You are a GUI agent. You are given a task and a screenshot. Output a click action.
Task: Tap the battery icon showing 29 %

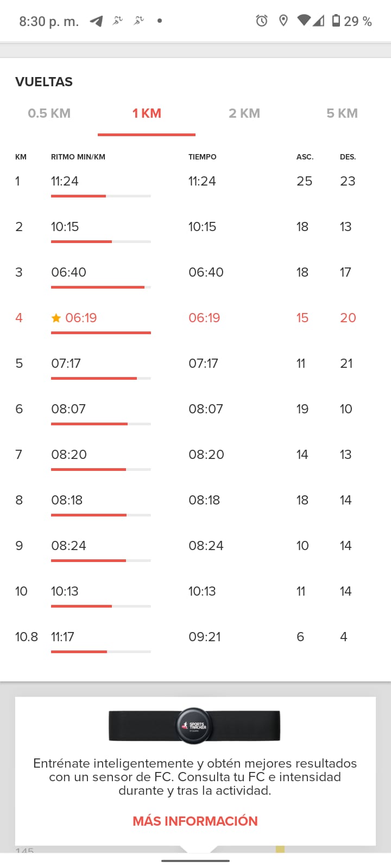coord(336,21)
